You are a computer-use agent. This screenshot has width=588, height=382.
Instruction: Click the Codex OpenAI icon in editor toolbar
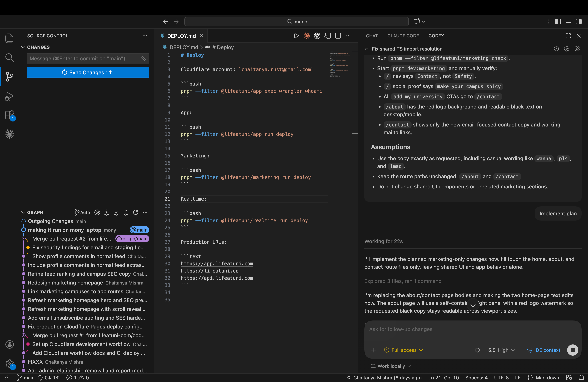pyautogui.click(x=317, y=36)
